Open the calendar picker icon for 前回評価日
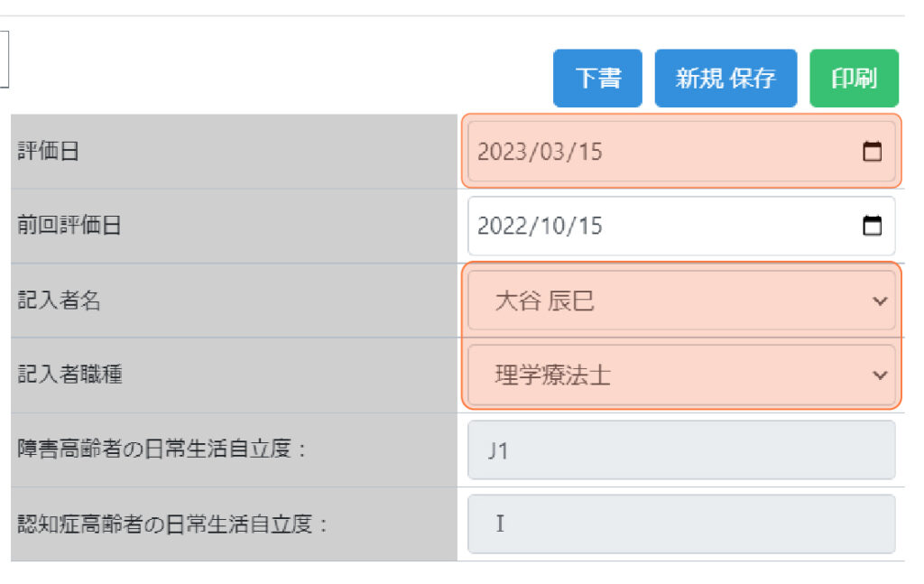The image size is (924, 584). pyautogui.click(x=872, y=226)
